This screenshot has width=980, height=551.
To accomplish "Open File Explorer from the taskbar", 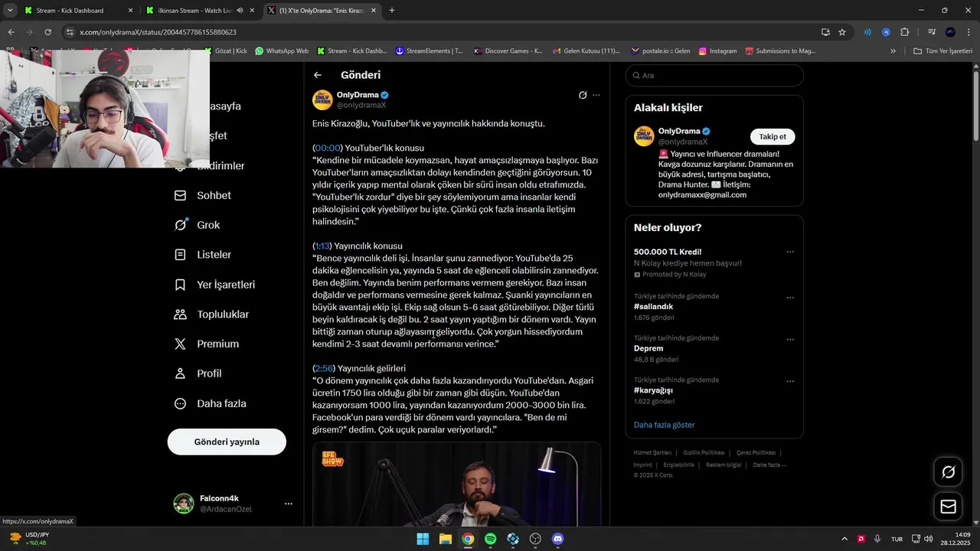I will pyautogui.click(x=446, y=539).
